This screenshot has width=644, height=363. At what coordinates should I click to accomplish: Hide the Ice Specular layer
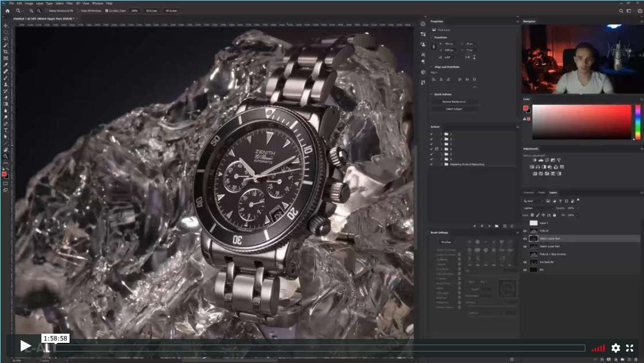[x=525, y=262]
